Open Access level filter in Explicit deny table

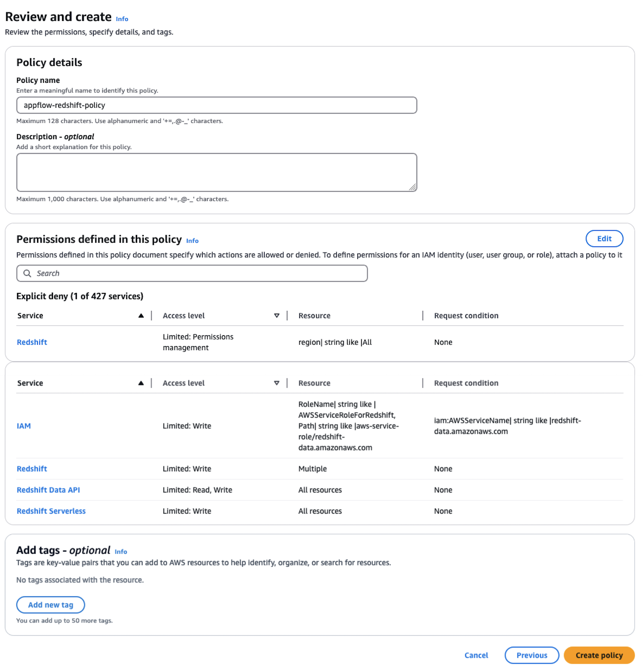[x=277, y=315]
